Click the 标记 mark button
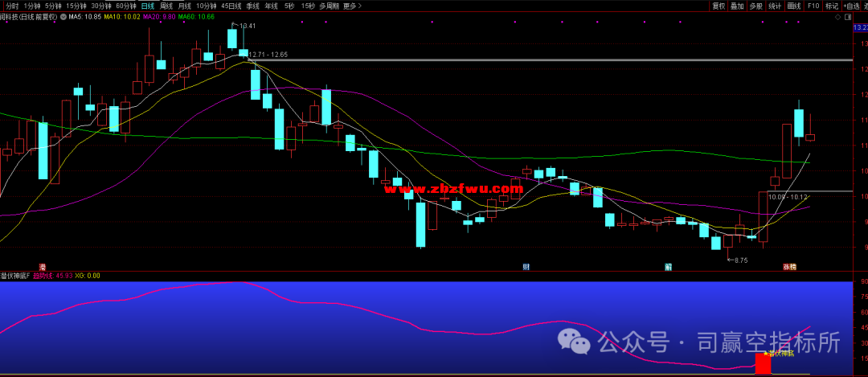Screen dimensions: 868x377 832,6
